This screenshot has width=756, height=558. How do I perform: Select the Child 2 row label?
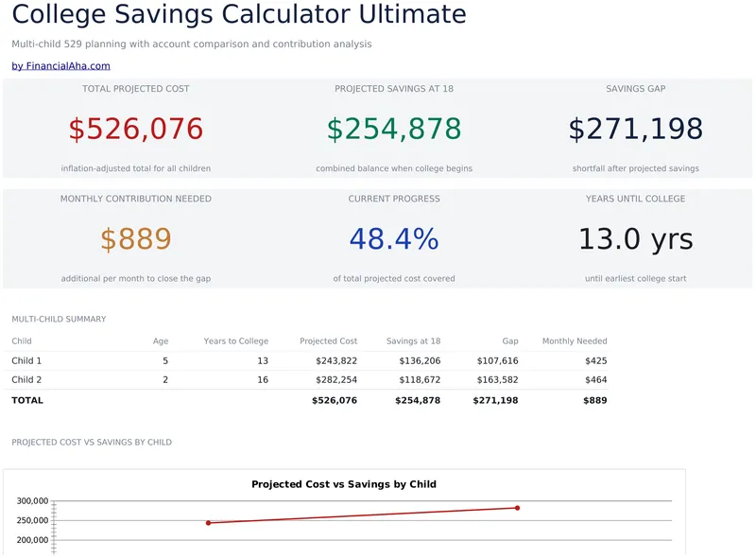pyautogui.click(x=26, y=380)
